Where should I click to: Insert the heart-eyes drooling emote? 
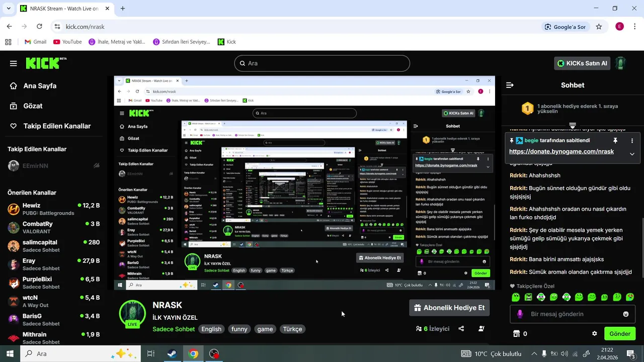click(x=629, y=297)
